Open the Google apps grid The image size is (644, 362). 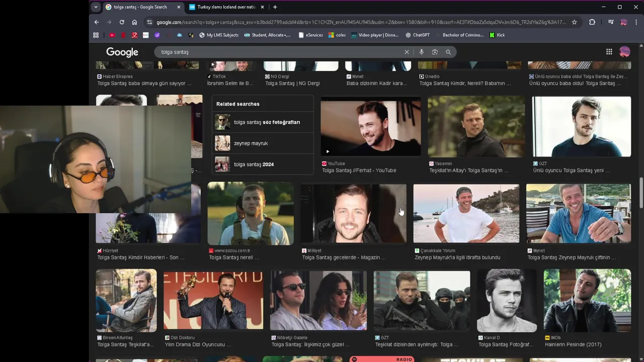click(609, 52)
